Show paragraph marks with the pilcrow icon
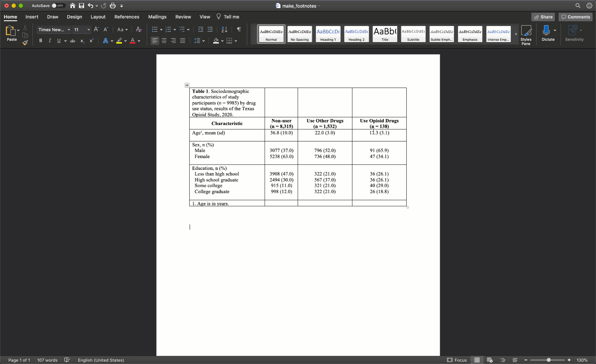This screenshot has width=596, height=364. pyautogui.click(x=239, y=29)
